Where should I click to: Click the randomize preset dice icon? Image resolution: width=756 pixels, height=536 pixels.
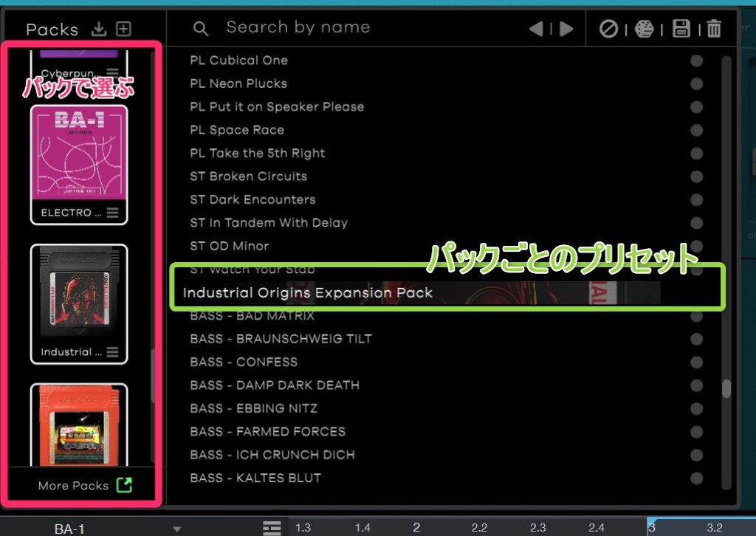tap(645, 29)
